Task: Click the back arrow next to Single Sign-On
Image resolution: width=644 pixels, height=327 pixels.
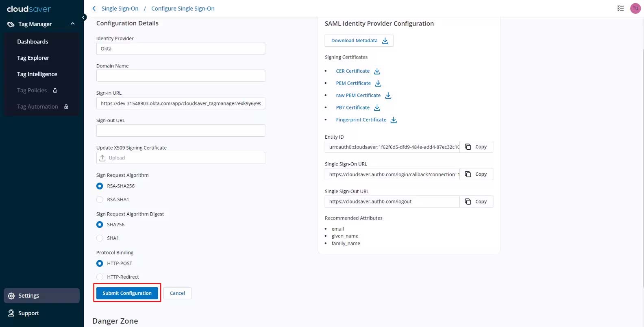Action: click(94, 9)
